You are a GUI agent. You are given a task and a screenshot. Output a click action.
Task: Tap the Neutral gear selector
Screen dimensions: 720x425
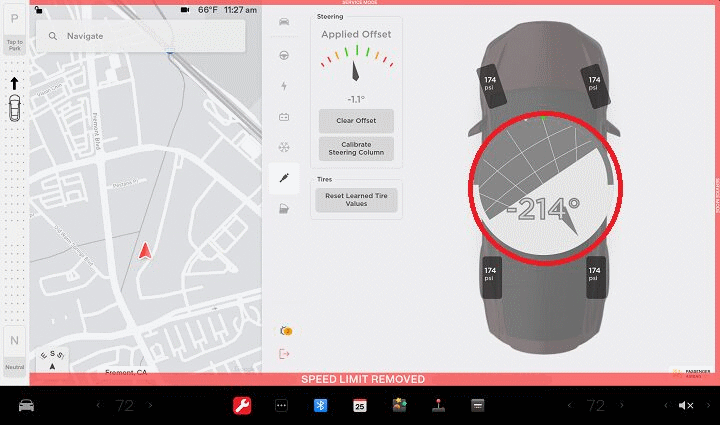coord(14,347)
